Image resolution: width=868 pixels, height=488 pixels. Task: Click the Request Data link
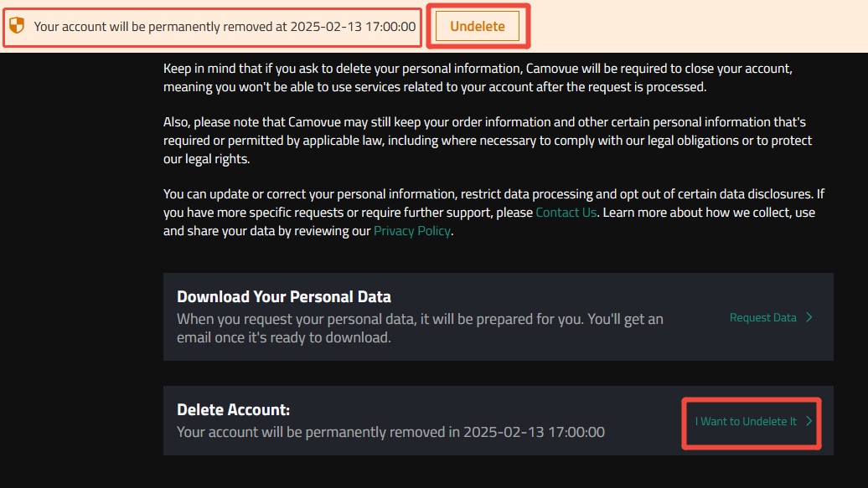762,317
